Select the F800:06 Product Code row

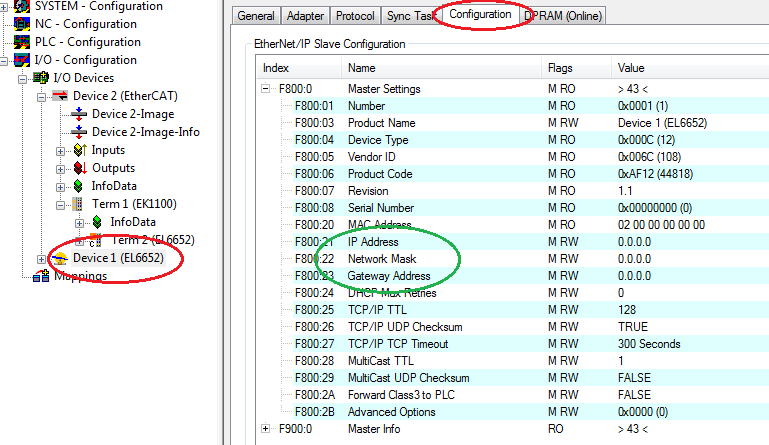click(x=531, y=174)
